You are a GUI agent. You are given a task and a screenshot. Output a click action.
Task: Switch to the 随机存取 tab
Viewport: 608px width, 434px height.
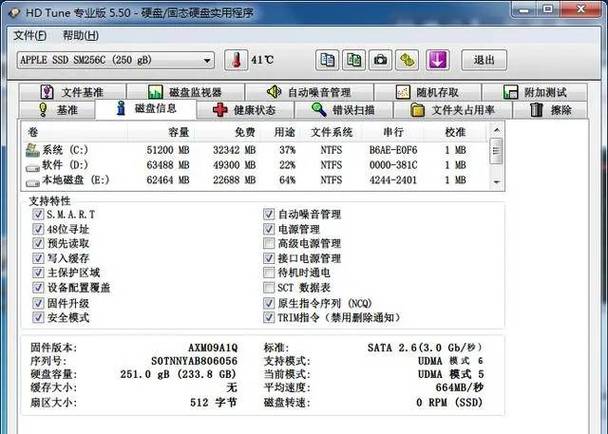pyautogui.click(x=428, y=92)
